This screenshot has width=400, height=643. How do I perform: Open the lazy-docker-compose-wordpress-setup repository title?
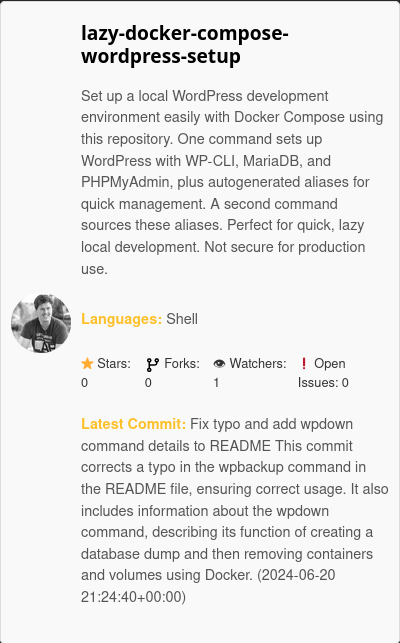(185, 44)
